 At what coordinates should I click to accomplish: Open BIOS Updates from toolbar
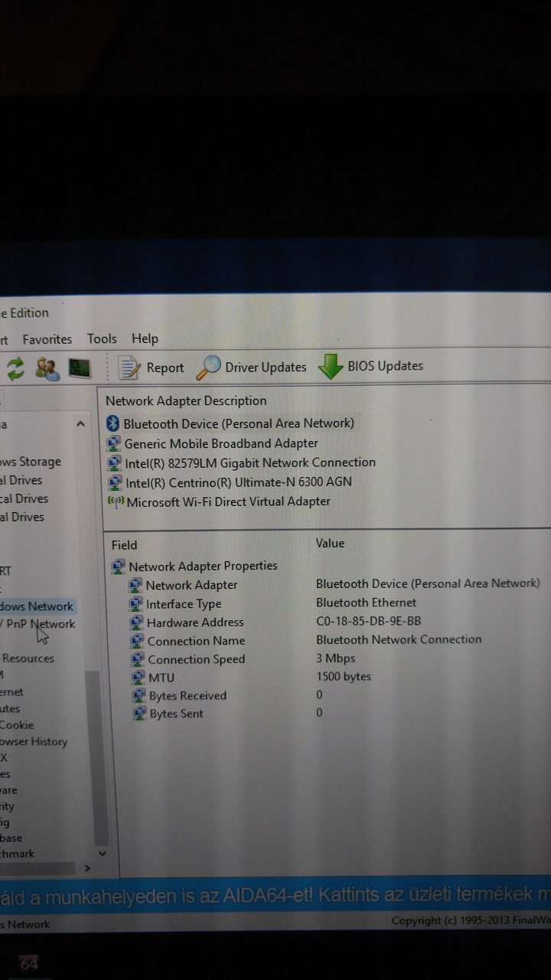(x=370, y=366)
